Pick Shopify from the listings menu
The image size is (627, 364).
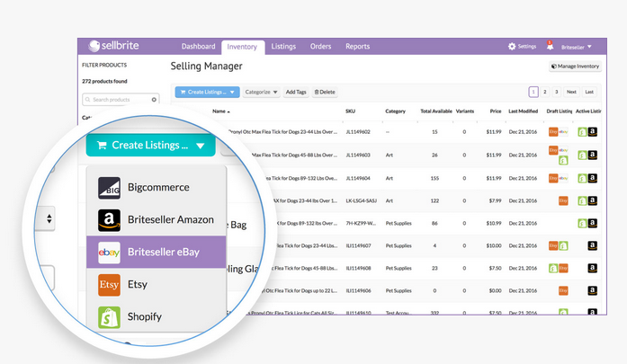(157, 316)
